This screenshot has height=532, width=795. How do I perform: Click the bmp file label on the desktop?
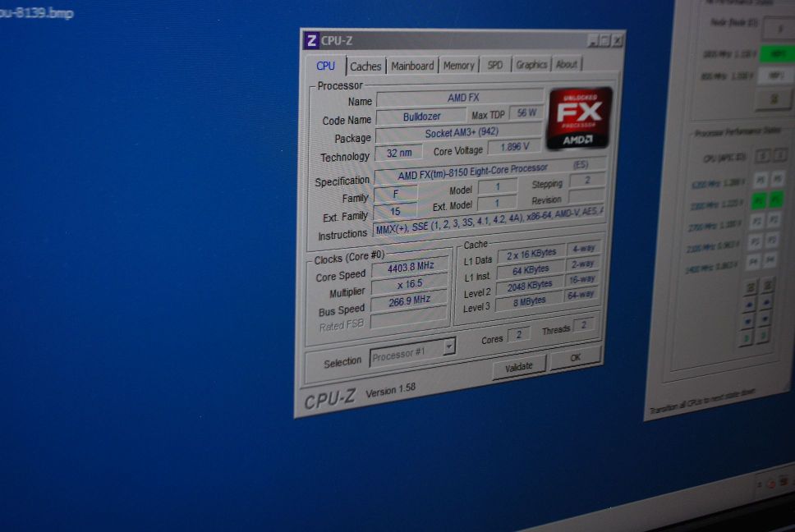[x=36, y=12]
